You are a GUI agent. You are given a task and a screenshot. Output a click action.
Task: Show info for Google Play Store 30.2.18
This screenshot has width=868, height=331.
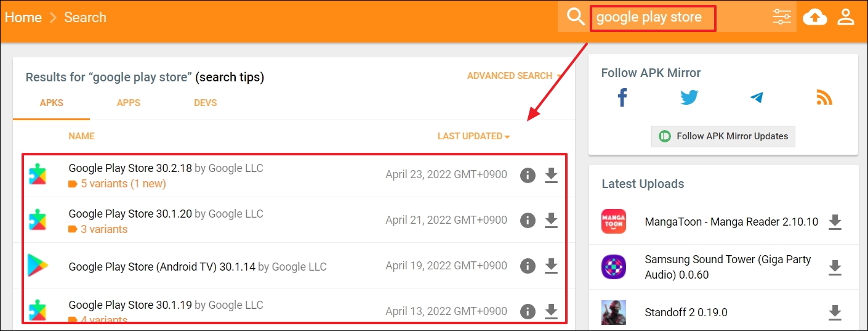pos(528,175)
